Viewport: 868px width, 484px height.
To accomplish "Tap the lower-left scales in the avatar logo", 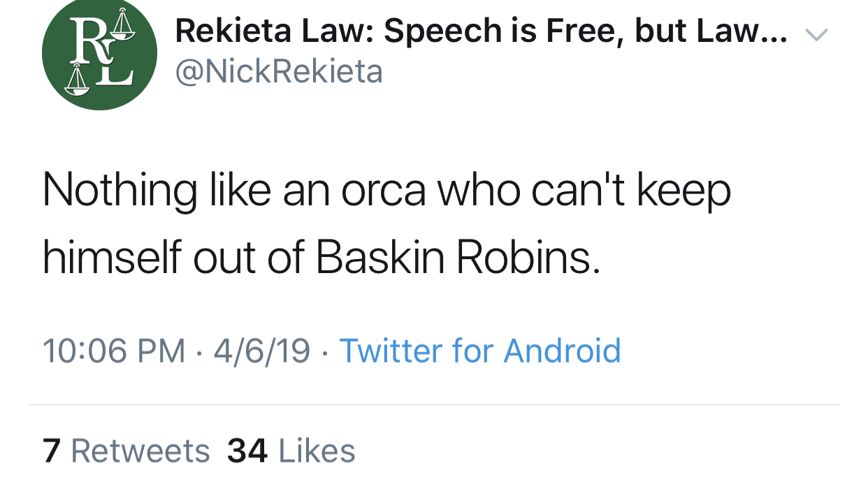I will pyautogui.click(x=75, y=80).
